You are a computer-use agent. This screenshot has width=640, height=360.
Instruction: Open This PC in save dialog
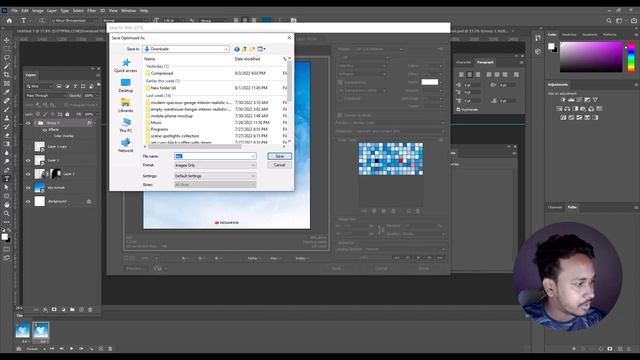[126, 125]
